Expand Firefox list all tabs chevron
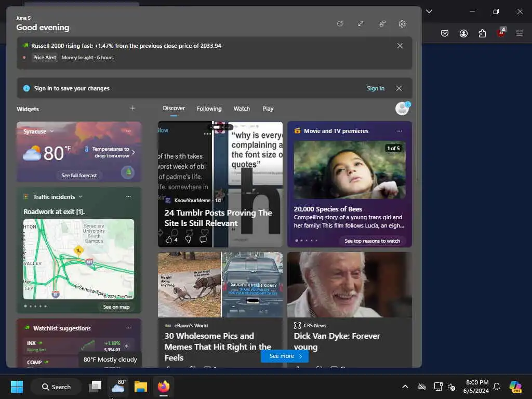532x399 pixels. pos(429,11)
